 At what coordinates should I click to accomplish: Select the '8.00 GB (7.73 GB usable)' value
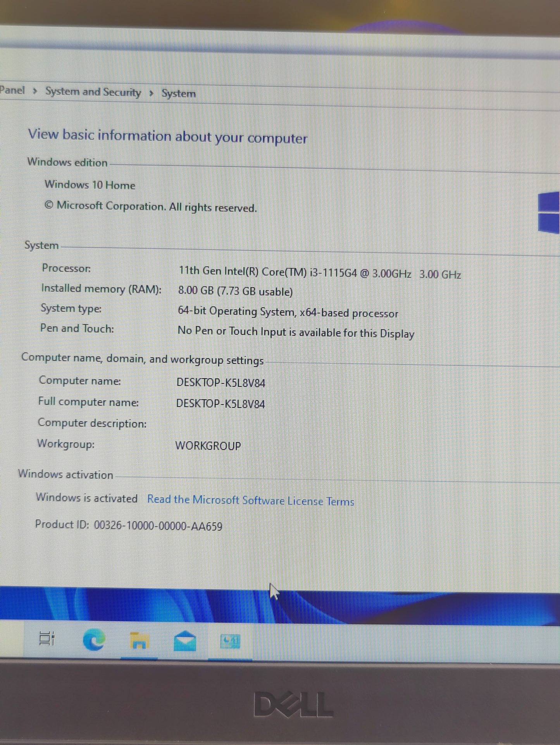tap(235, 291)
